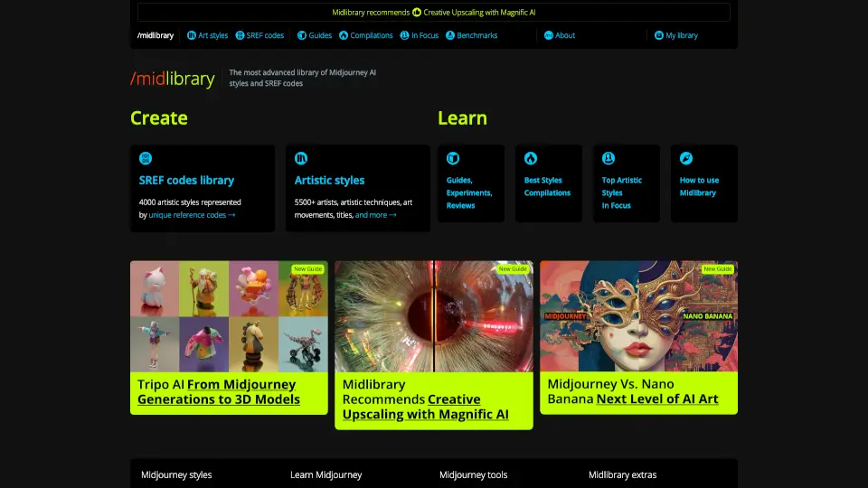Open Guides, Experiments, Reviews link
The image size is (868, 488).
tap(469, 192)
